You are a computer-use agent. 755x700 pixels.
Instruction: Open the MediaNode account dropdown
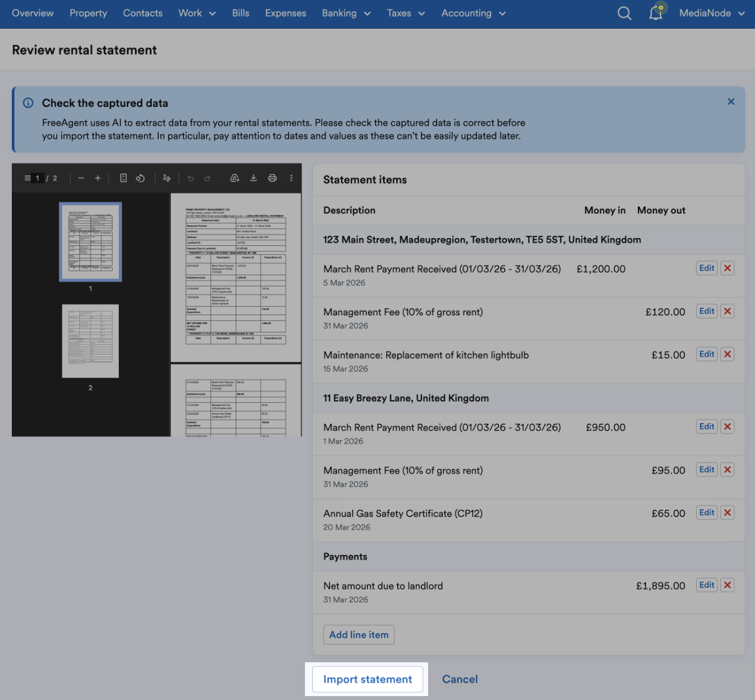point(712,13)
